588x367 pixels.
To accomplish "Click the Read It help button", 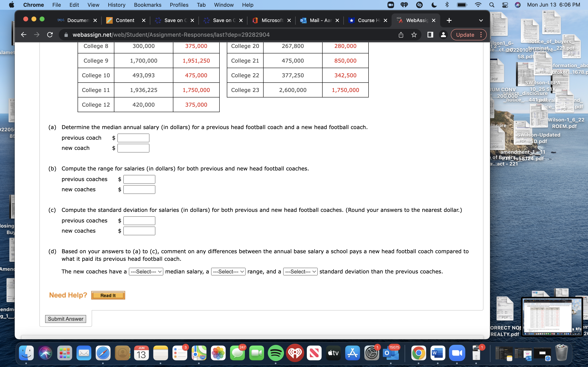I will coord(108,295).
